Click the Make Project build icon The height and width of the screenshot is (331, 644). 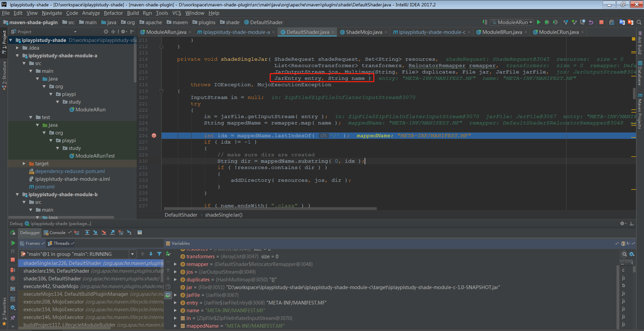coord(485,22)
